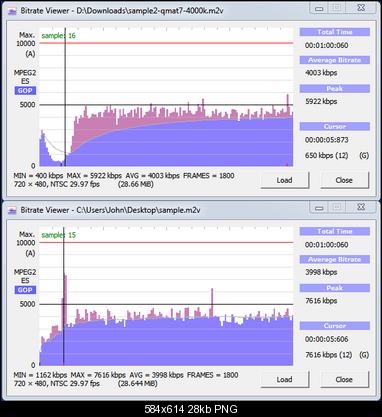Click the (A) scale label in the sample2-qmat7 window

30,54
